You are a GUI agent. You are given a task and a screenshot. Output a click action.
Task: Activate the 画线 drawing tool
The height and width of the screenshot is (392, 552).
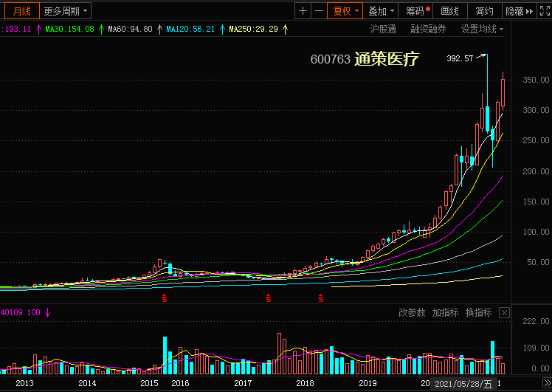[449, 11]
